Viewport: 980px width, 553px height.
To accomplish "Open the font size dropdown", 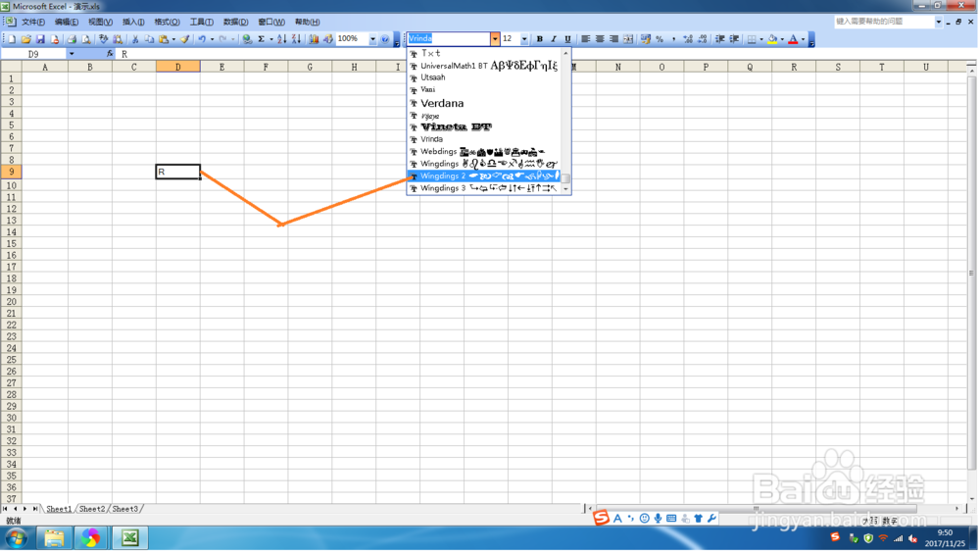I will coord(524,39).
